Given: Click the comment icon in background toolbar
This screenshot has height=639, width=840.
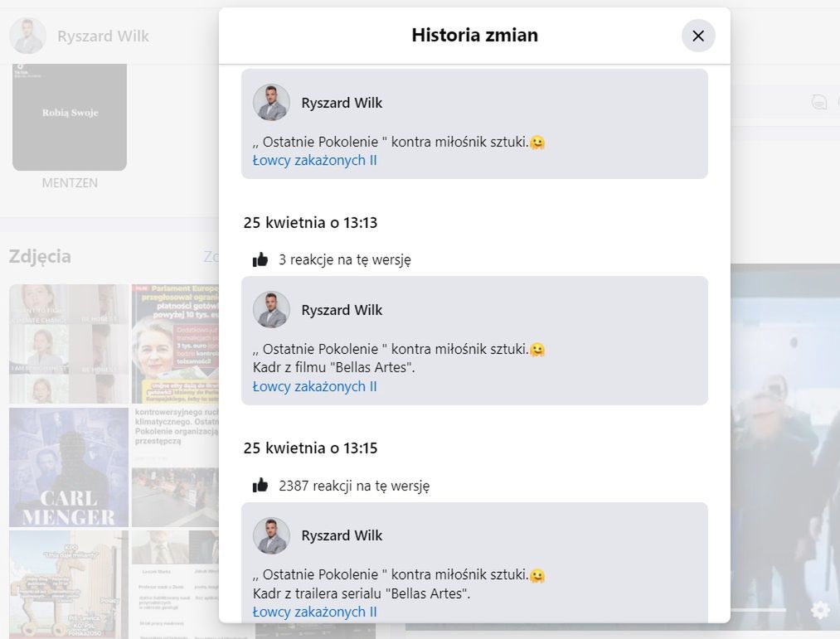Looking at the screenshot, I should point(819,102).
